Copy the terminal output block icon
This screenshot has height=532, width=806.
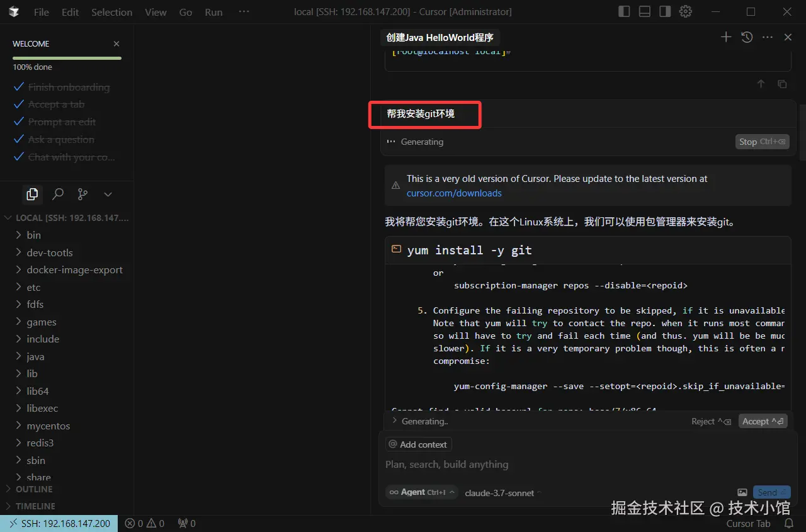[782, 84]
